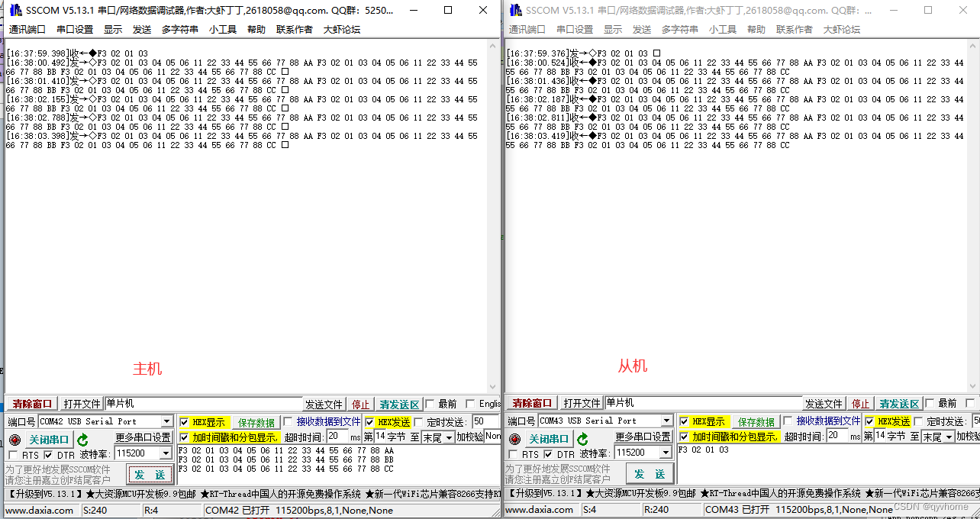Click 停止 button in COM42 window

[360, 405]
